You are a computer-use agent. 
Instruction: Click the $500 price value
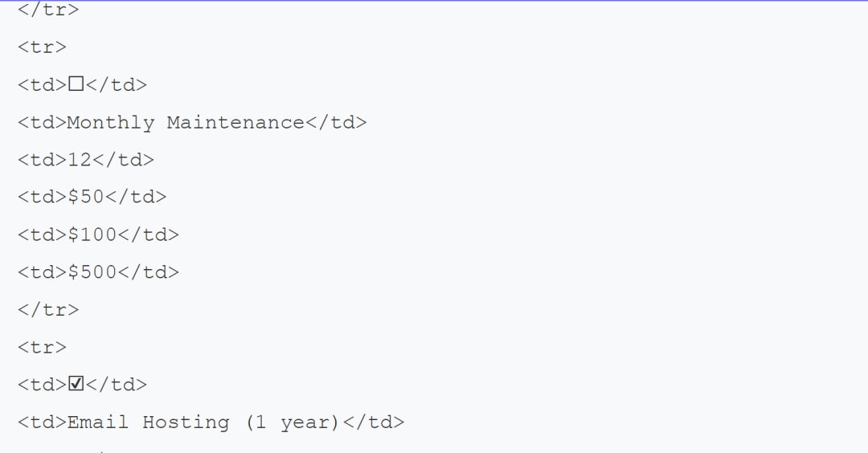[x=92, y=272]
